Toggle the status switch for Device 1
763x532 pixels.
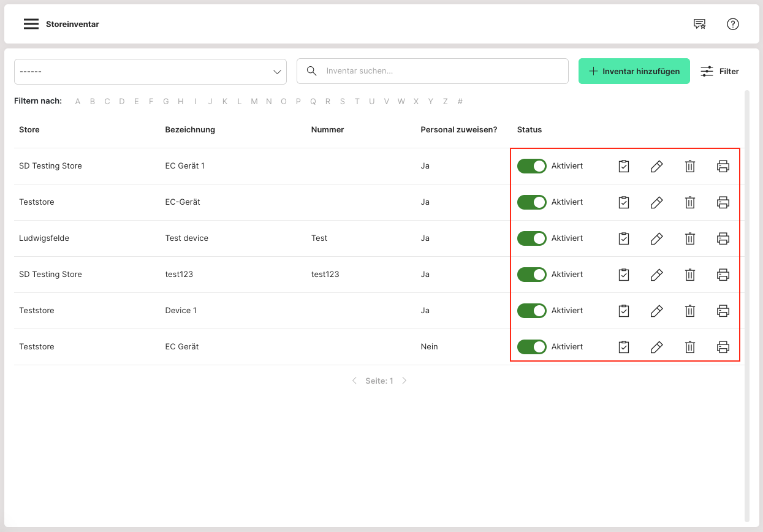pos(531,311)
